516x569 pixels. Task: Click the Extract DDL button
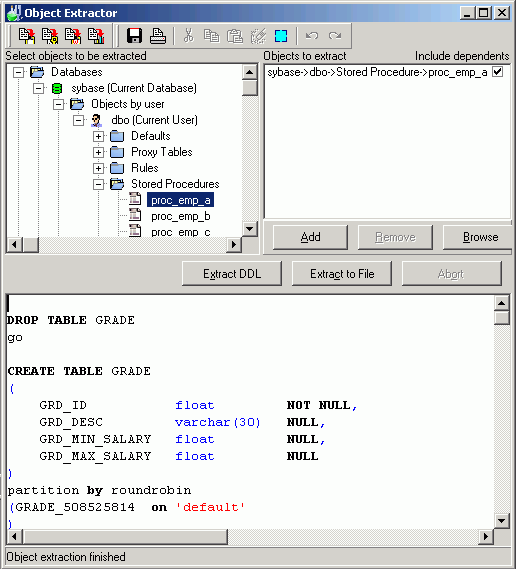tap(232, 274)
